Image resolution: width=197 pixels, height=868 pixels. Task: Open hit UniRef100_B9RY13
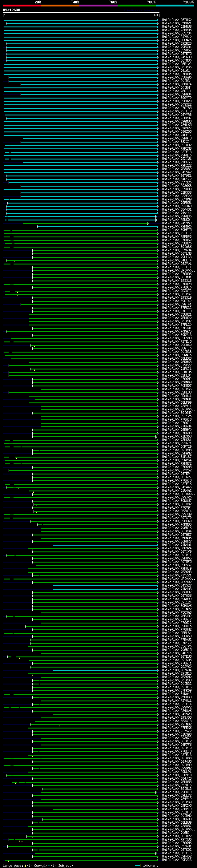(x=177, y=335)
